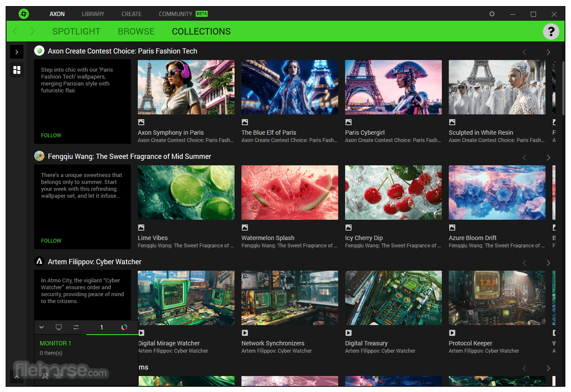Switch to the SPOTLIGHT tab
The height and width of the screenshot is (392, 571).
(x=76, y=32)
